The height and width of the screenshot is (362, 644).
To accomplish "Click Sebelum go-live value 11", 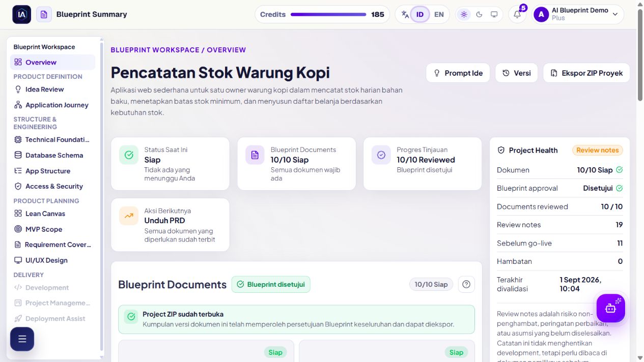I will [620, 243].
